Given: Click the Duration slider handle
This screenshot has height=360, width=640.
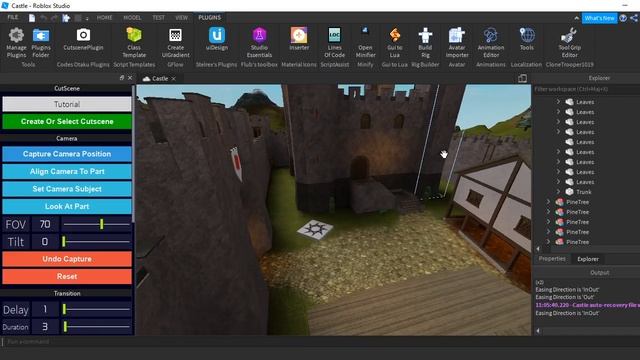Looking at the screenshot, I should point(65,326).
